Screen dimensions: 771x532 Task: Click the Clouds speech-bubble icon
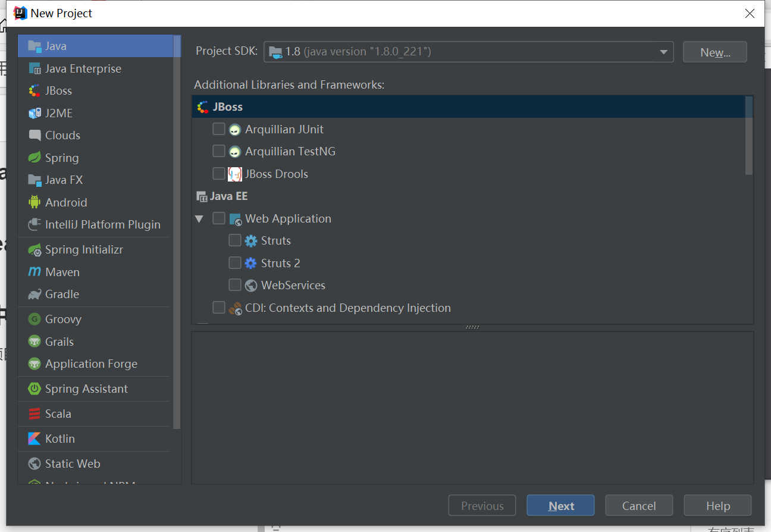pos(35,135)
